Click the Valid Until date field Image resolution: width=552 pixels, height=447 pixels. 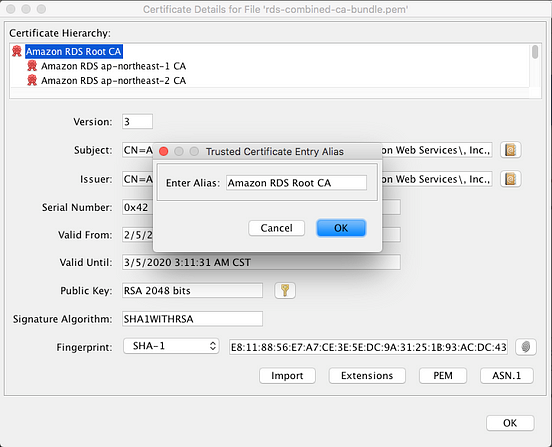point(261,262)
